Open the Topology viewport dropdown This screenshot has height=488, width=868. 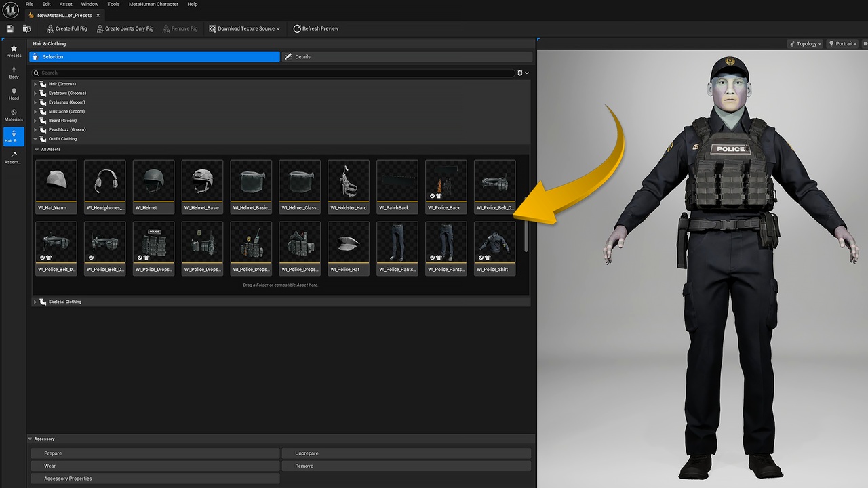coord(805,44)
